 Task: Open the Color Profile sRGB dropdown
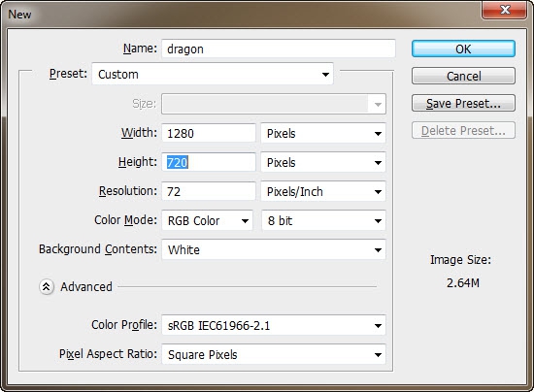(274, 326)
